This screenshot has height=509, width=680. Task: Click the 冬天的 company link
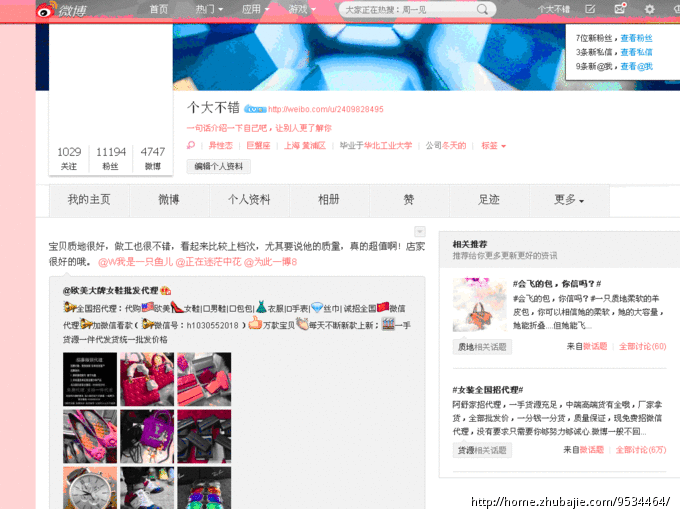[454, 146]
